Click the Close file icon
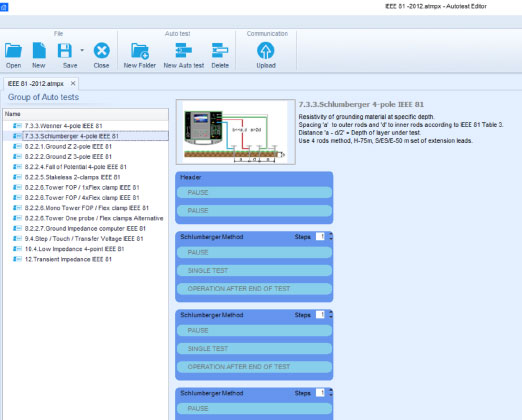522x420 pixels. point(102,51)
